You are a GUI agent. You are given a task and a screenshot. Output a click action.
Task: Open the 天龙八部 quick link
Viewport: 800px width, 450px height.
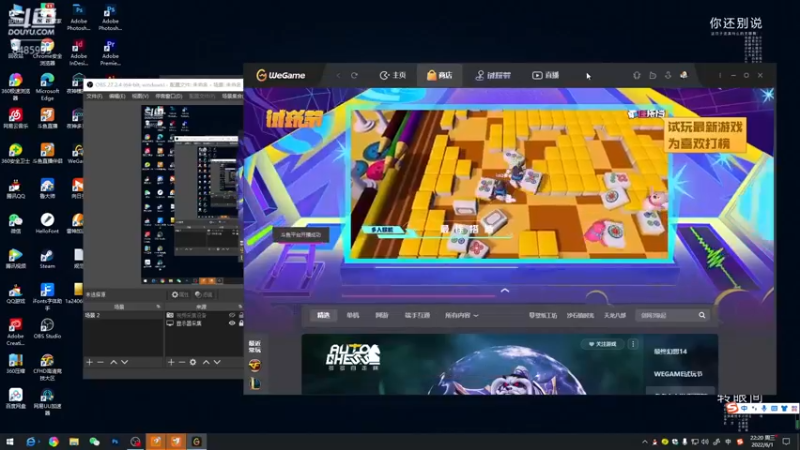615,315
